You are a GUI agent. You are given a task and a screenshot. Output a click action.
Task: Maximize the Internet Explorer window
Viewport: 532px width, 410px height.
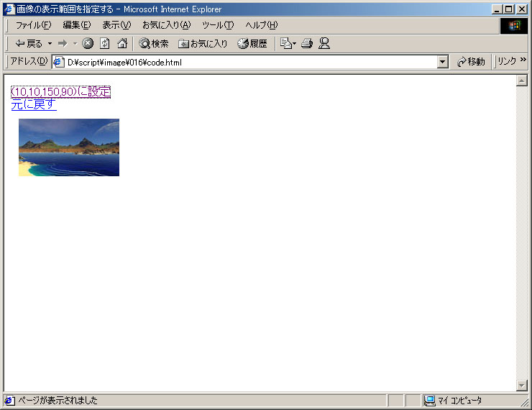click(x=509, y=9)
